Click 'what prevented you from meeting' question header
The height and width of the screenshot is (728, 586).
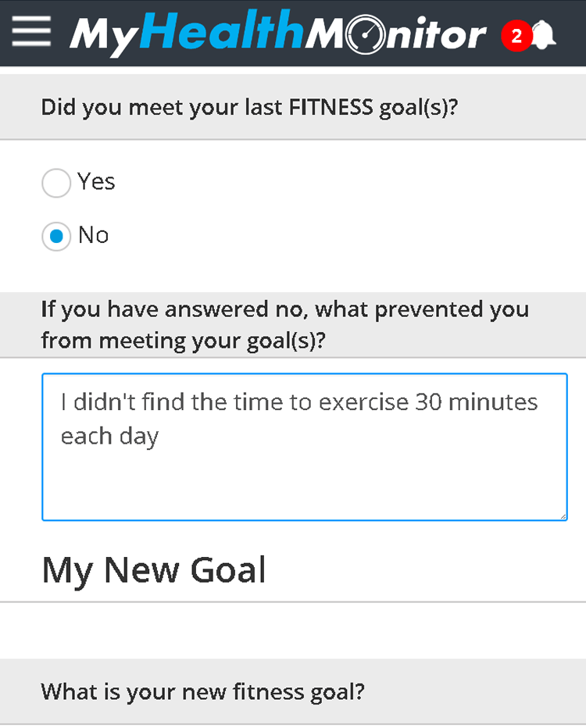pos(284,325)
